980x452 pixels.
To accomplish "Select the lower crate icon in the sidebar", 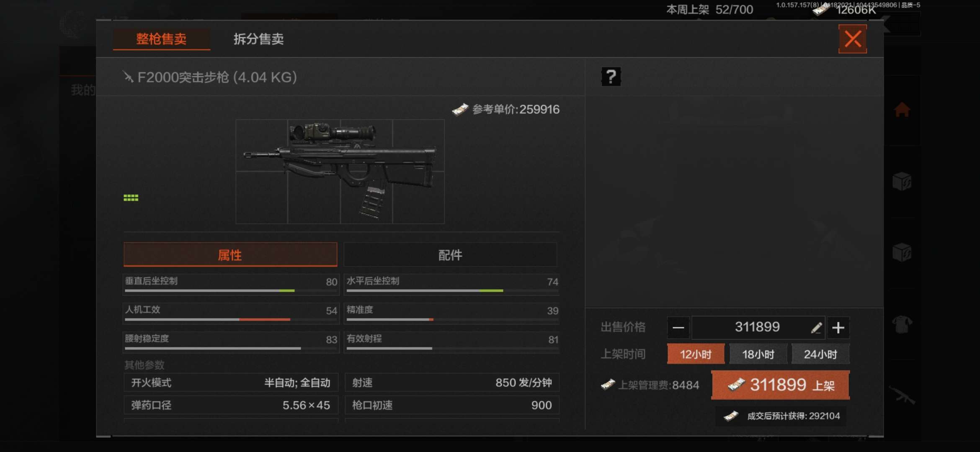I will [902, 253].
